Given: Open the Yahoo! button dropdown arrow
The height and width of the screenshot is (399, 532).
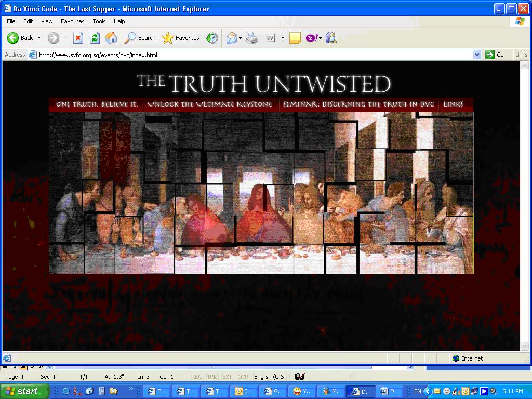Looking at the screenshot, I should tap(320, 38).
